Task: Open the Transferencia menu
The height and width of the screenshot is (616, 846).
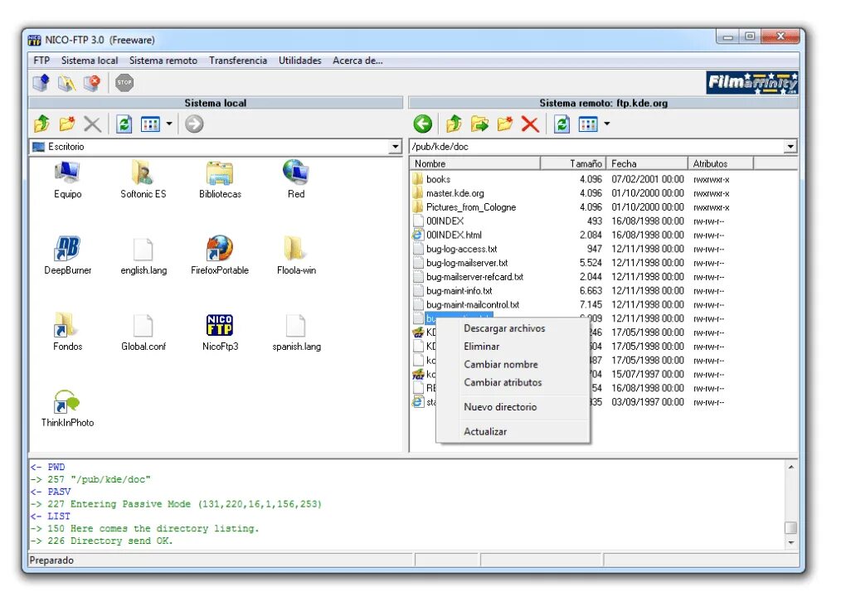Action: tap(238, 61)
